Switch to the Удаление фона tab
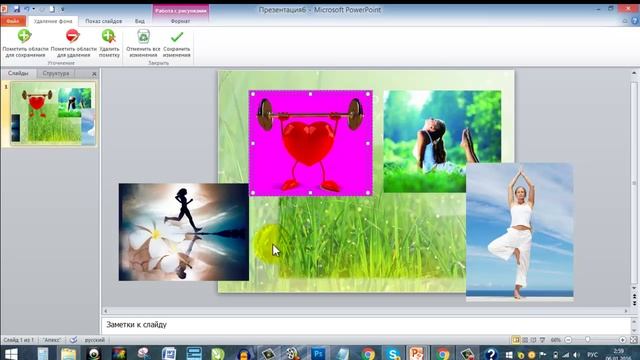The image size is (640, 360). coord(53,21)
